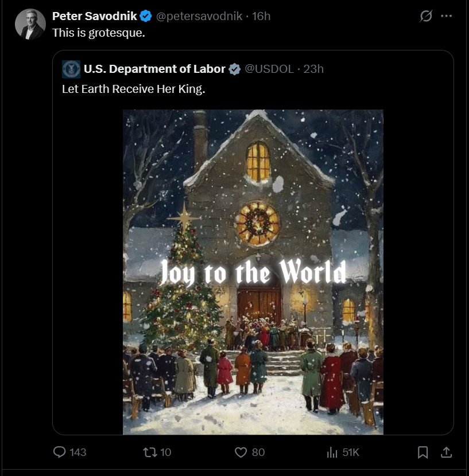Open the reply icon with 143 replies
This screenshot has height=476, width=469.
pyautogui.click(x=60, y=452)
